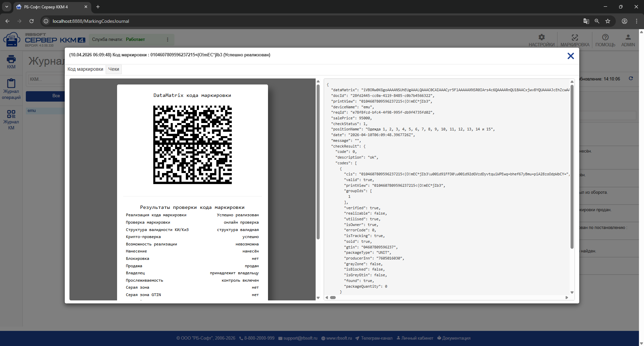This screenshot has height=346, width=644.
Task: Open Журнал операций in the sidebar
Action: coord(11,89)
